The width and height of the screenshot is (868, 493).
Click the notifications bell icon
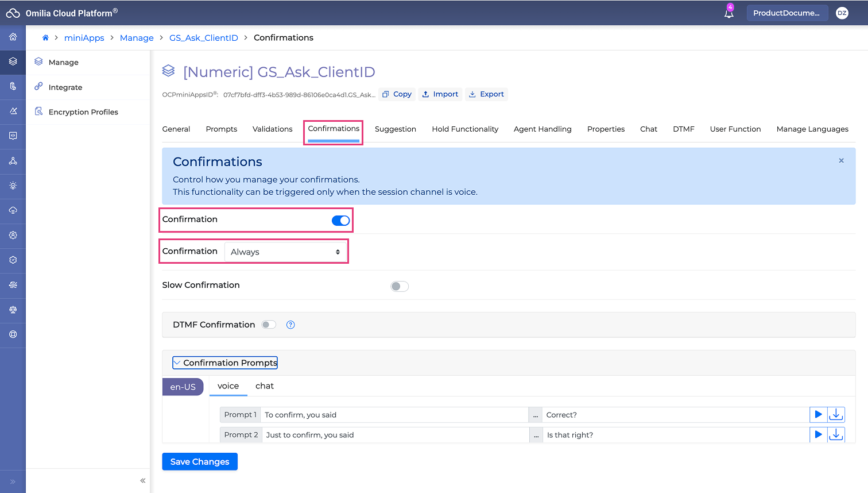tap(728, 13)
